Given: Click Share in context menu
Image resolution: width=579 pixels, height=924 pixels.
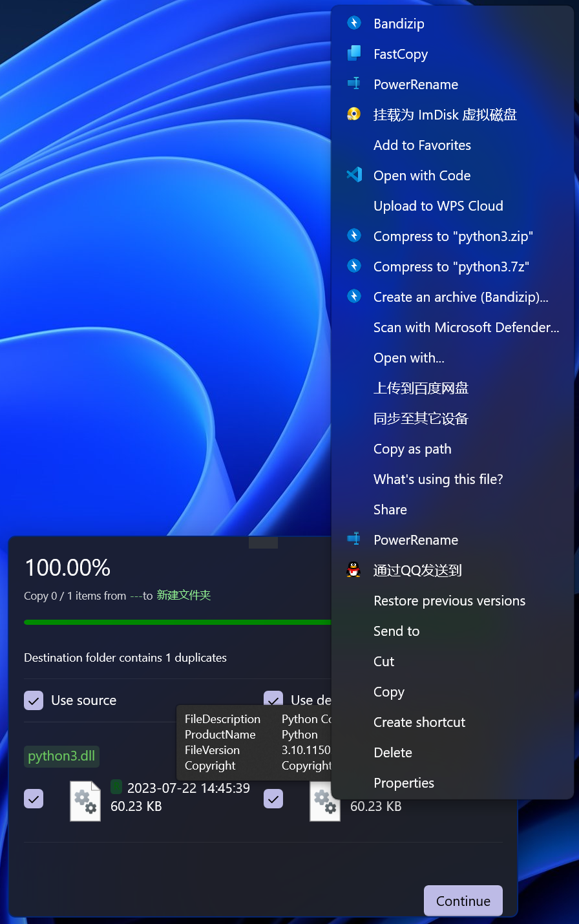Looking at the screenshot, I should click(452, 509).
